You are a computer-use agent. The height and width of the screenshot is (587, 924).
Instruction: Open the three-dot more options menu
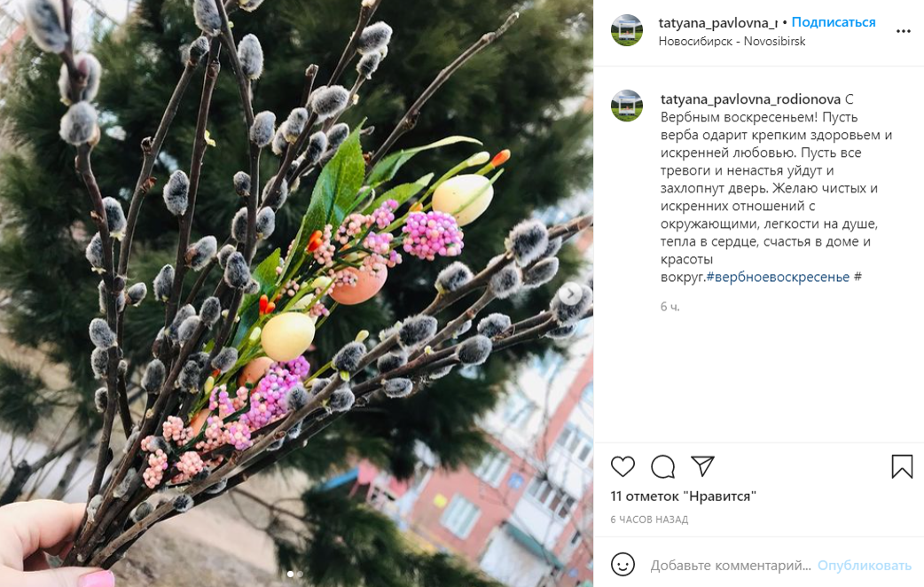click(903, 31)
